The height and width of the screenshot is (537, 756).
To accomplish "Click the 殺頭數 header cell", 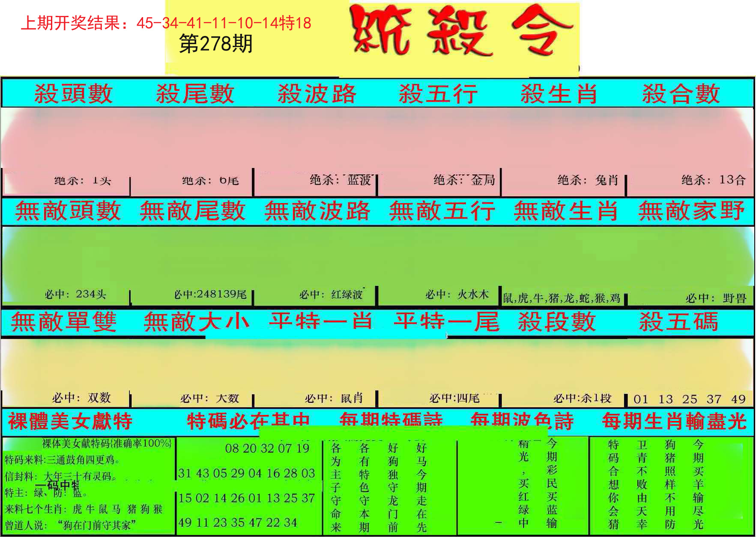I will click(x=73, y=94).
